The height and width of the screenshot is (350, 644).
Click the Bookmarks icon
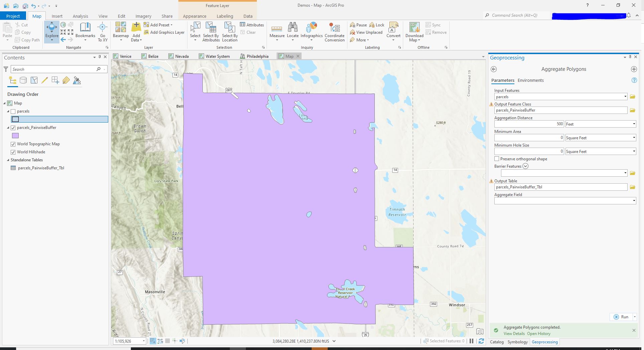[x=85, y=30]
